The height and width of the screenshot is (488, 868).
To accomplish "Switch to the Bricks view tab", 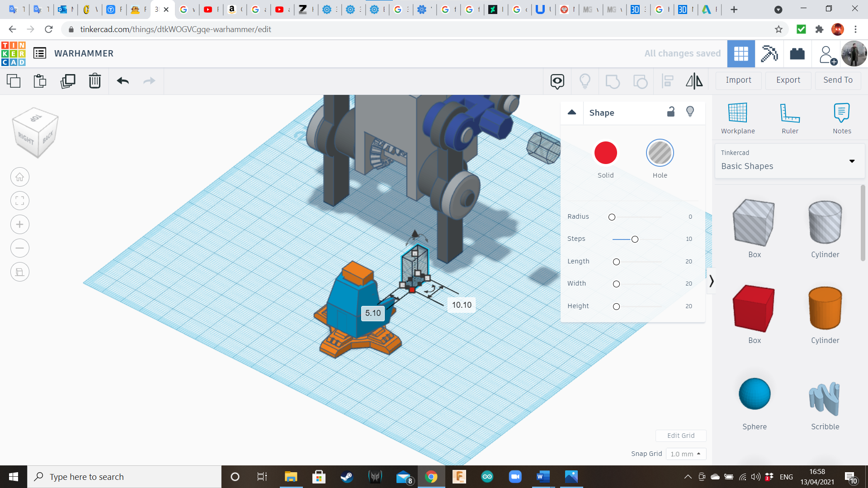I will click(797, 54).
